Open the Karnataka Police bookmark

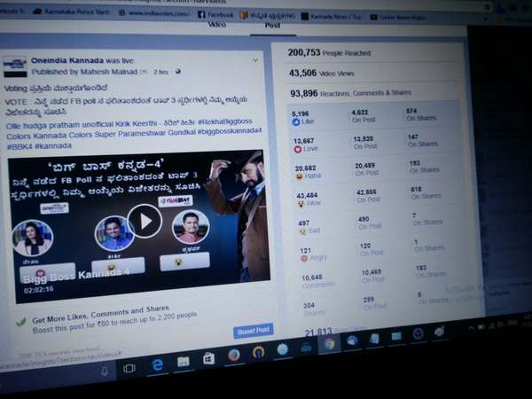click(71, 12)
